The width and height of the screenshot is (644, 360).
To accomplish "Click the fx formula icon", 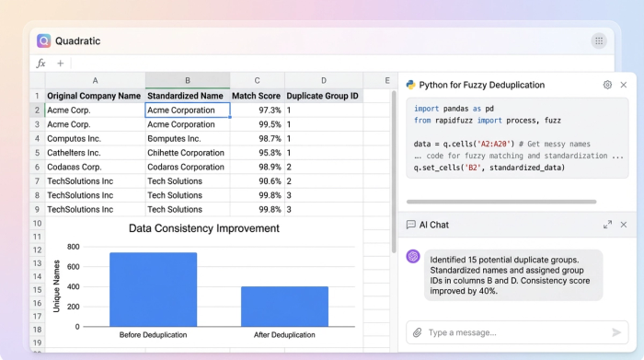I will (40, 64).
